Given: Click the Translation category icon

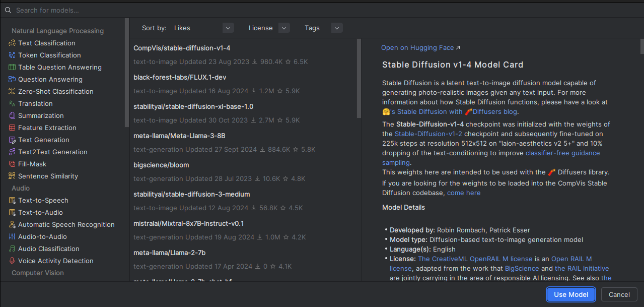Looking at the screenshot, I should click(x=12, y=104).
